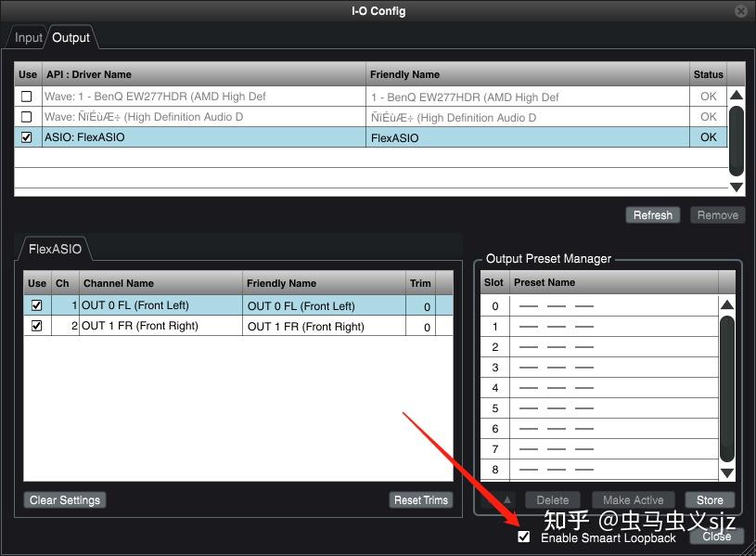Screen dimensions: 756x556
Task: Click the preset list scroll-up arrow
Action: pyautogui.click(x=727, y=304)
